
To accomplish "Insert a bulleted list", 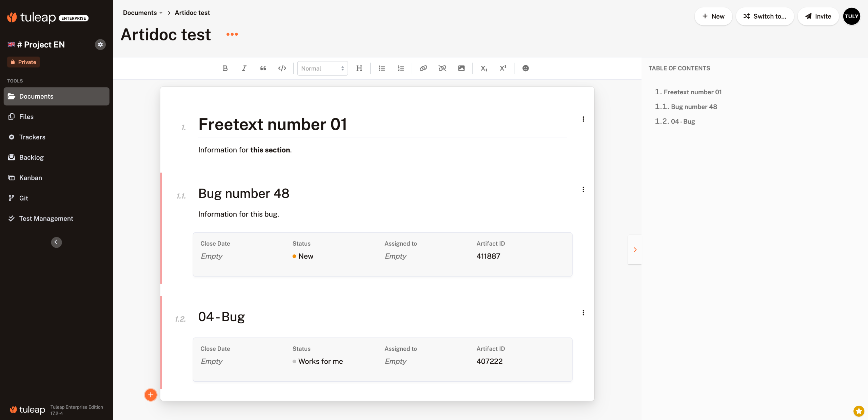I will click(382, 68).
